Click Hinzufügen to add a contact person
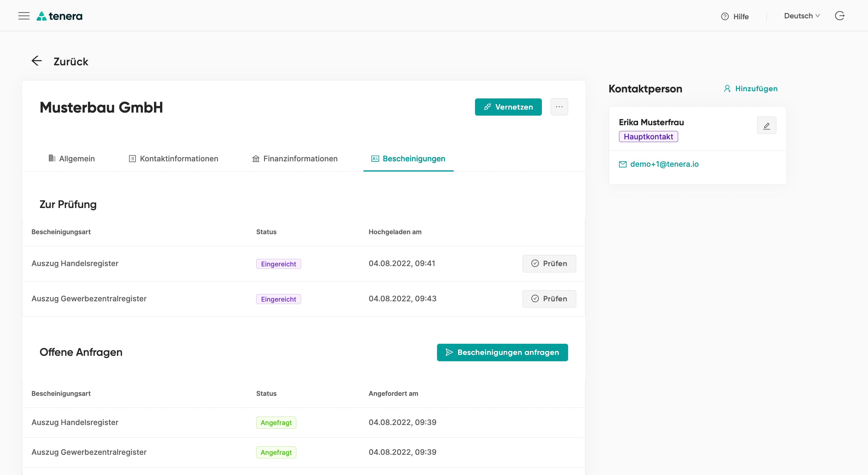Screen dimensions: 868x475 point(751,88)
